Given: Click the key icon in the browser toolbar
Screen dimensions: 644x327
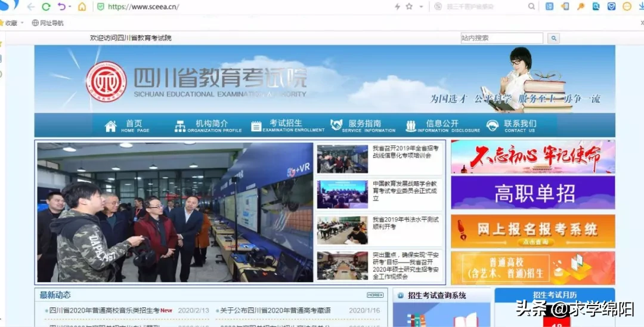Looking at the screenshot, I should pyautogui.click(x=580, y=7).
